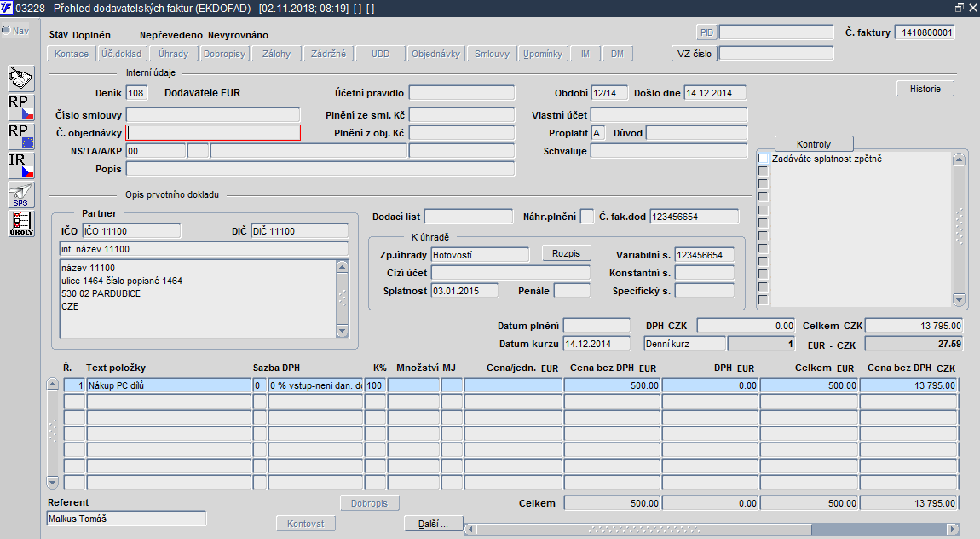Click the Kontroly button
This screenshot has height=539, width=980.
point(814,144)
